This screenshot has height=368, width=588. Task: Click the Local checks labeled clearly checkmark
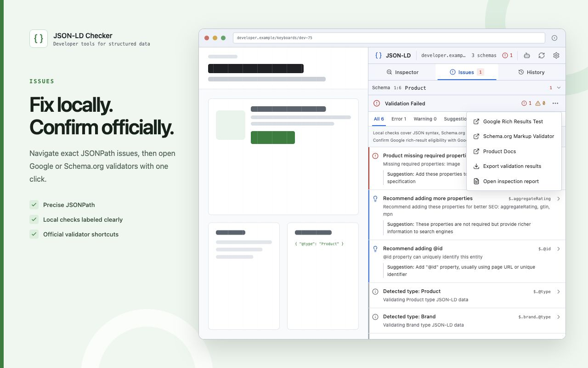click(x=34, y=219)
